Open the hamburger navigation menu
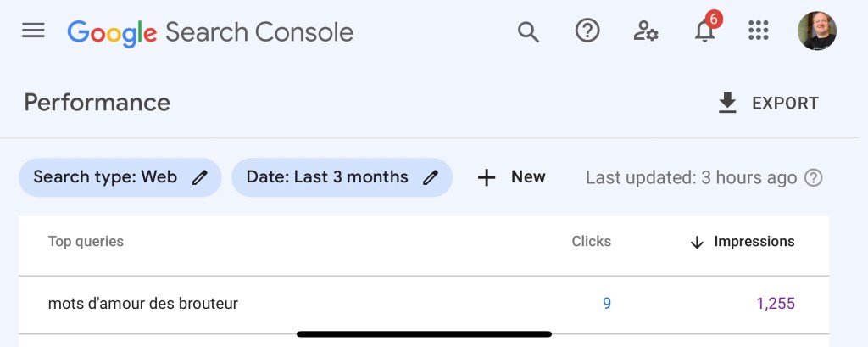The height and width of the screenshot is (347, 868). (33, 31)
